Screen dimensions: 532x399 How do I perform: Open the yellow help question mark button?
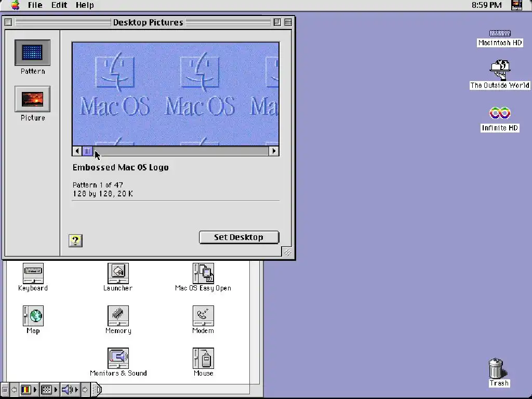(x=75, y=241)
